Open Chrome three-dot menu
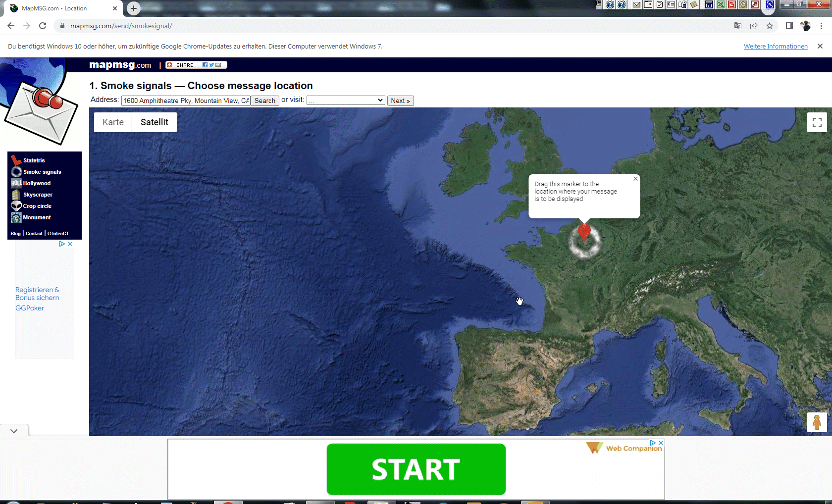The height and width of the screenshot is (504, 832). [821, 26]
